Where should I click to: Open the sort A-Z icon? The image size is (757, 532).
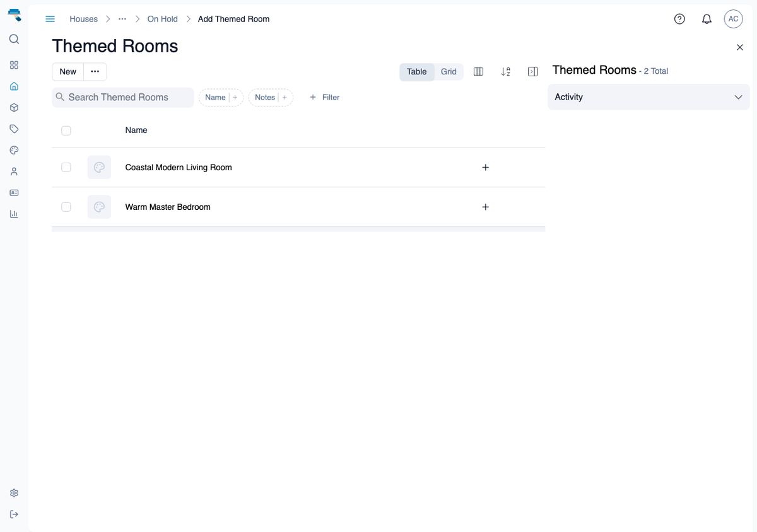pos(505,72)
